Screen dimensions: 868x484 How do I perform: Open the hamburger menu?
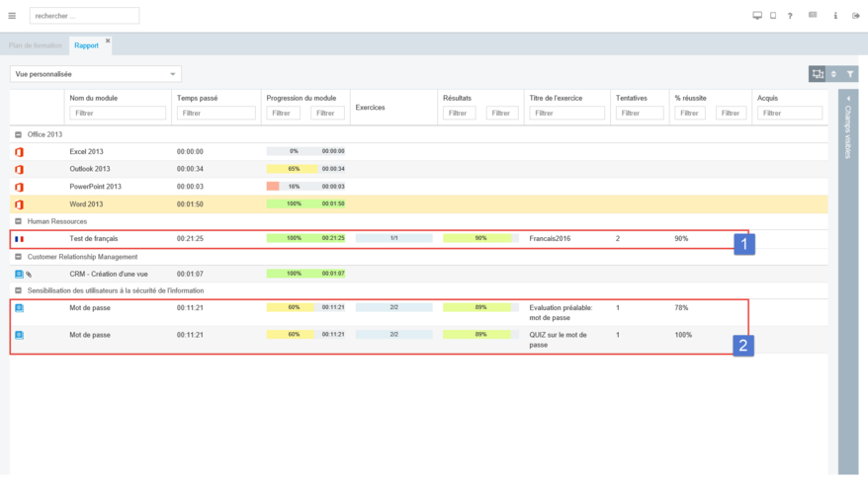pos(12,16)
